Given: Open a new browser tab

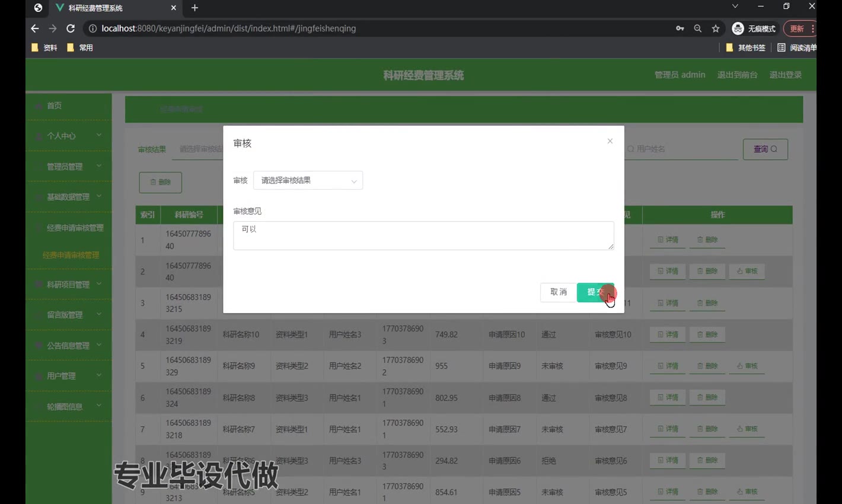Looking at the screenshot, I should pos(194,8).
